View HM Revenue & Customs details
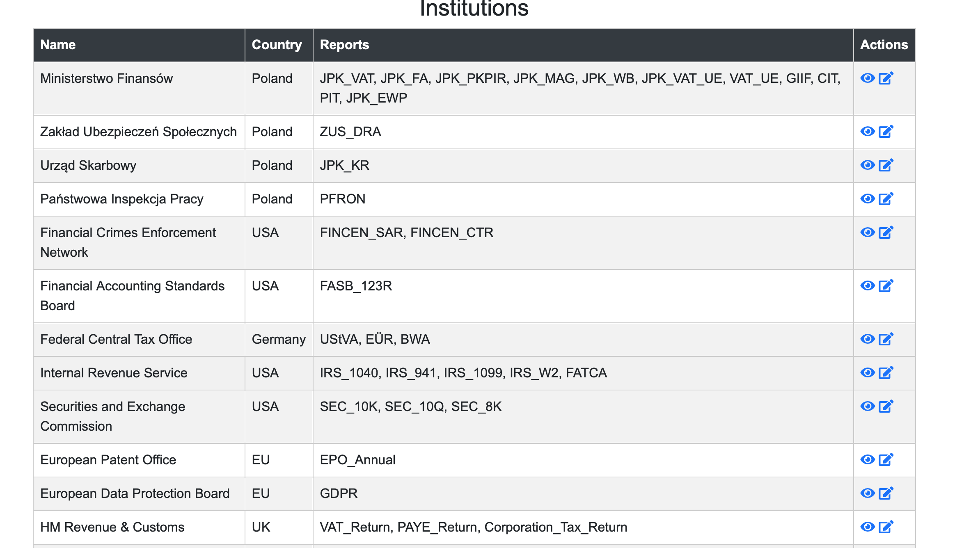Image resolution: width=980 pixels, height=548 pixels. coord(867,527)
